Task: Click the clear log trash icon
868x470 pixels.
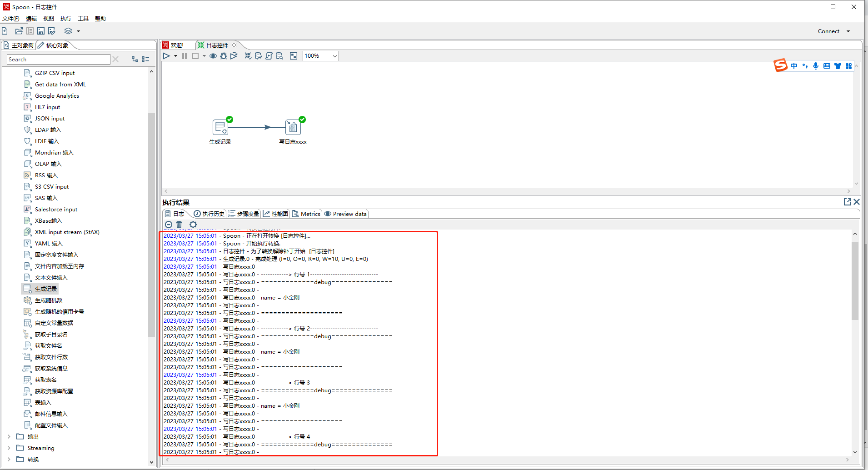Action: 179,225
